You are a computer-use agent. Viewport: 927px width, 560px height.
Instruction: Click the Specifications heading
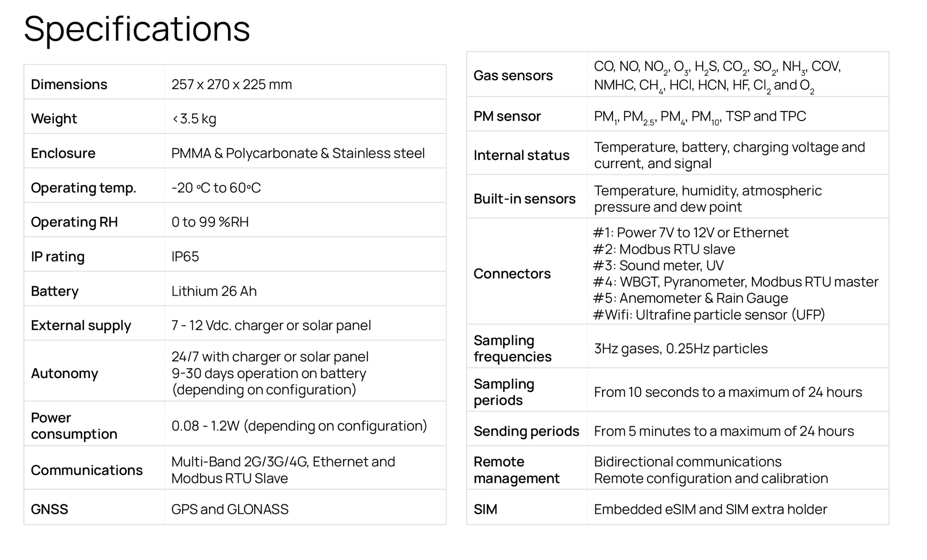click(x=137, y=29)
